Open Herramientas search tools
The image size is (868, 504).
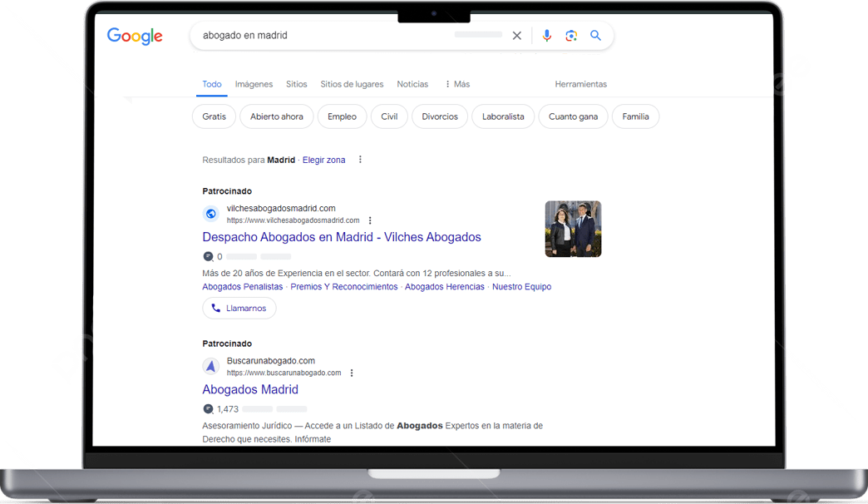tap(580, 84)
